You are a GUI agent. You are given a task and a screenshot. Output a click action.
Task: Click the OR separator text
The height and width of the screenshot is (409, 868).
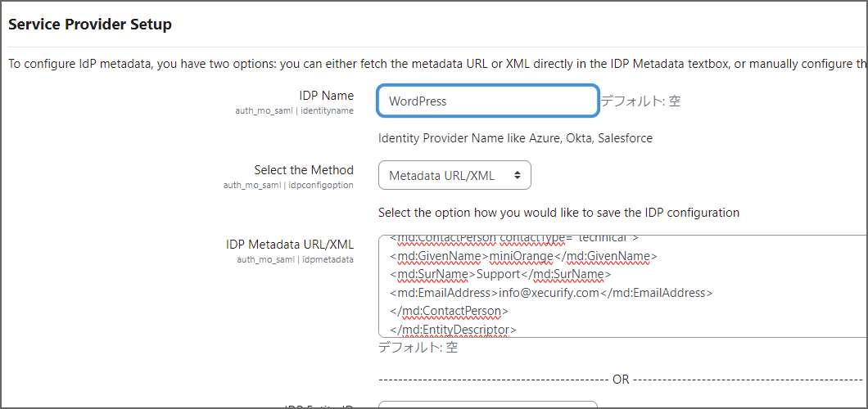tap(621, 380)
